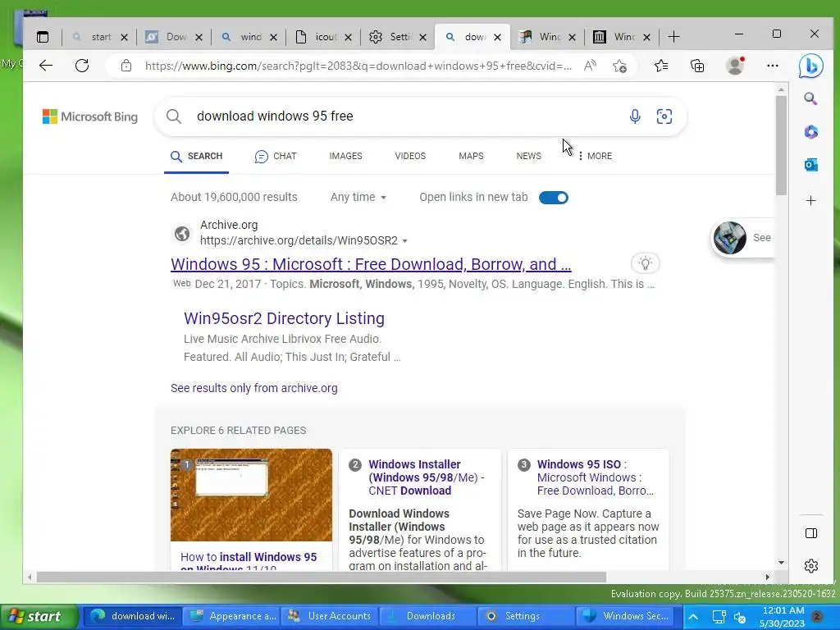Open the Windows 95 Microsoft Free Download link

[x=371, y=264]
